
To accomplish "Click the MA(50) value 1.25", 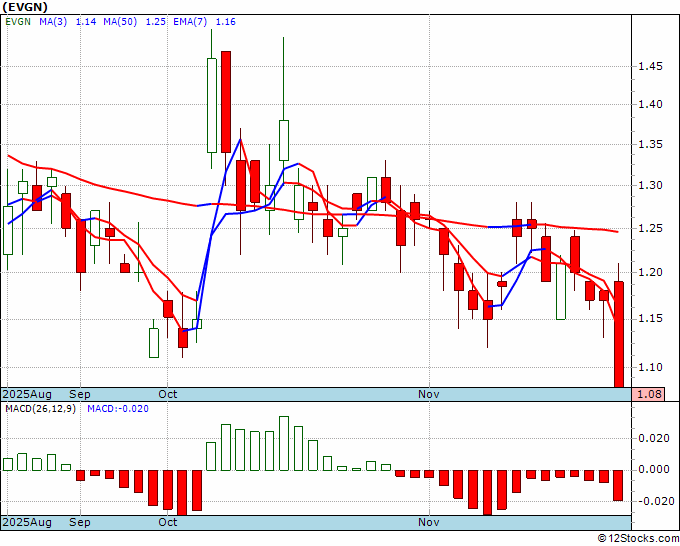I will [155, 22].
